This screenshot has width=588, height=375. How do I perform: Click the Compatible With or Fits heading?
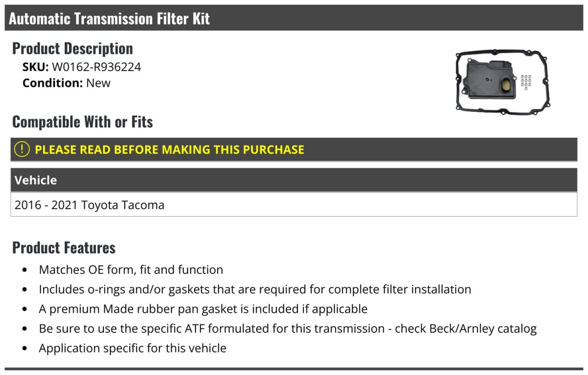click(82, 122)
